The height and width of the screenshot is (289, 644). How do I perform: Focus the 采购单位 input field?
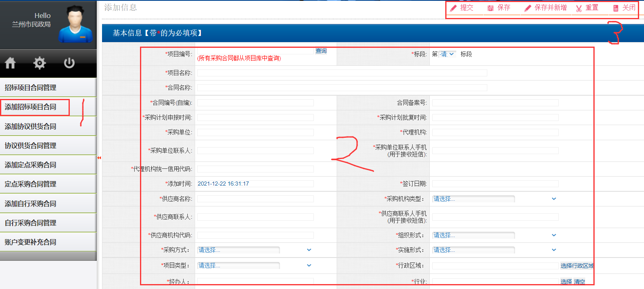[x=255, y=132]
